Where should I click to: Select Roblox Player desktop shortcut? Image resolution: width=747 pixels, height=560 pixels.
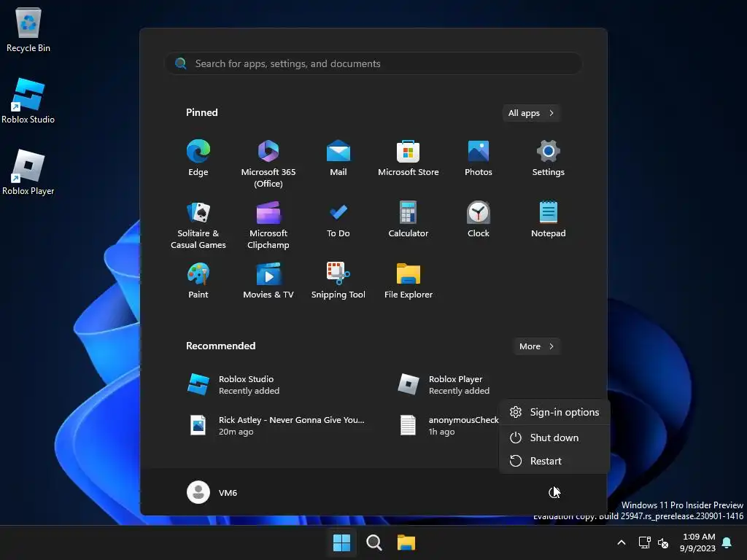pyautogui.click(x=28, y=172)
